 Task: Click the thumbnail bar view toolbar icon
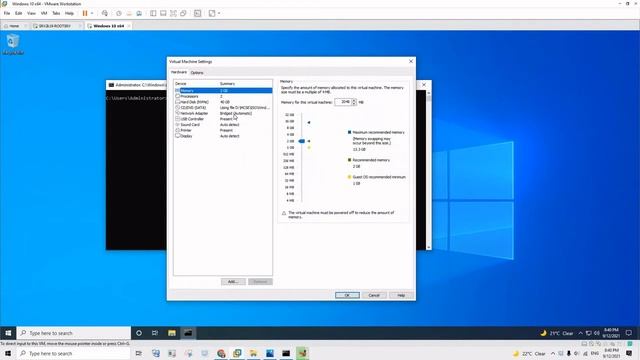tap(163, 13)
